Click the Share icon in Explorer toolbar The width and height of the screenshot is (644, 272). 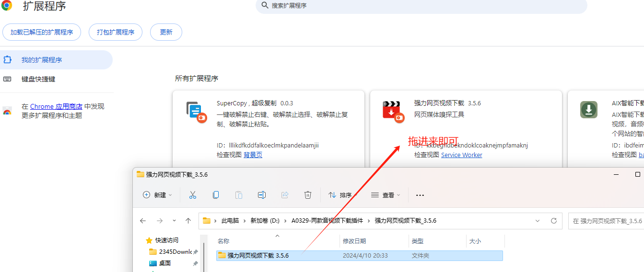[285, 195]
